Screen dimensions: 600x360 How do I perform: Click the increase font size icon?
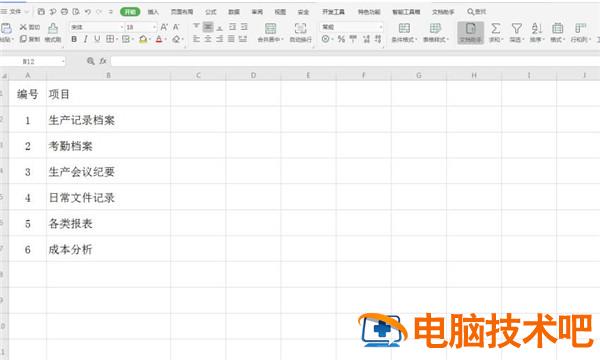click(164, 27)
